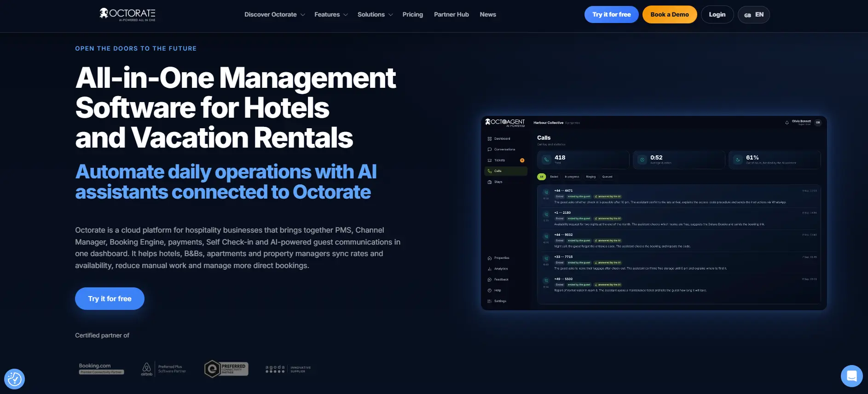Select the Ended filter tab in the Calls preview

click(x=554, y=177)
